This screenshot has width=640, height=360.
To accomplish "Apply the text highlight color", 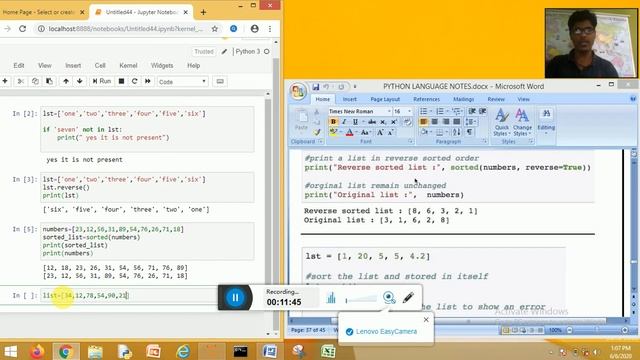I will tap(333, 132).
